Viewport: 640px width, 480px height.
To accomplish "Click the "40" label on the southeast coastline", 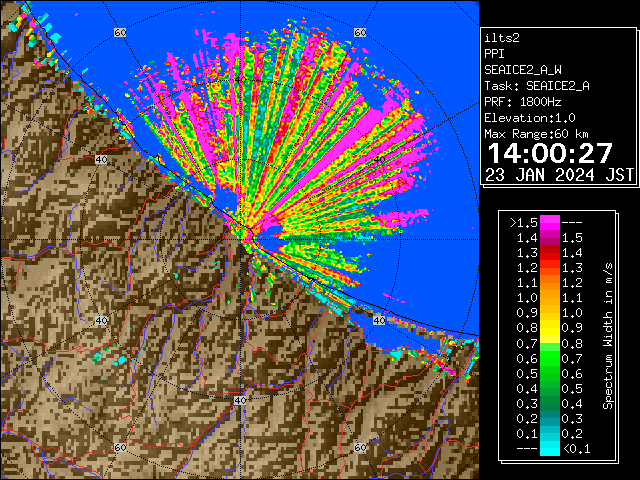I will tap(379, 320).
